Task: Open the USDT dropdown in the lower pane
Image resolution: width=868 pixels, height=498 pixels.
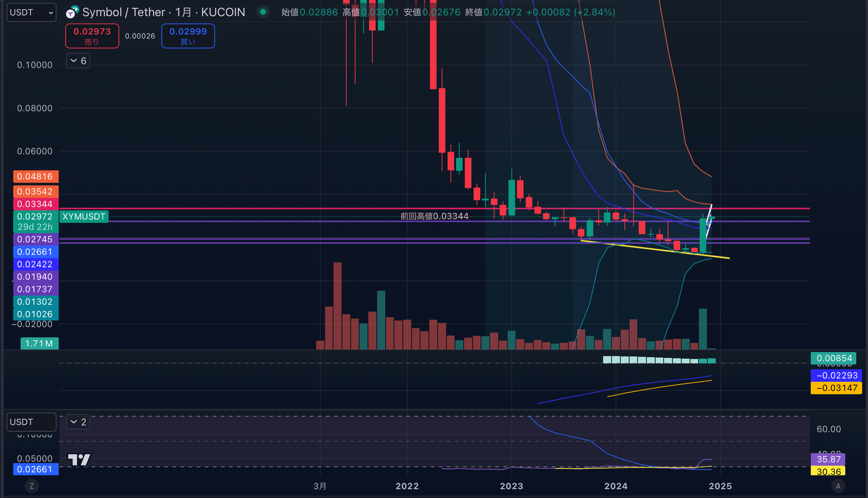Action: point(32,422)
